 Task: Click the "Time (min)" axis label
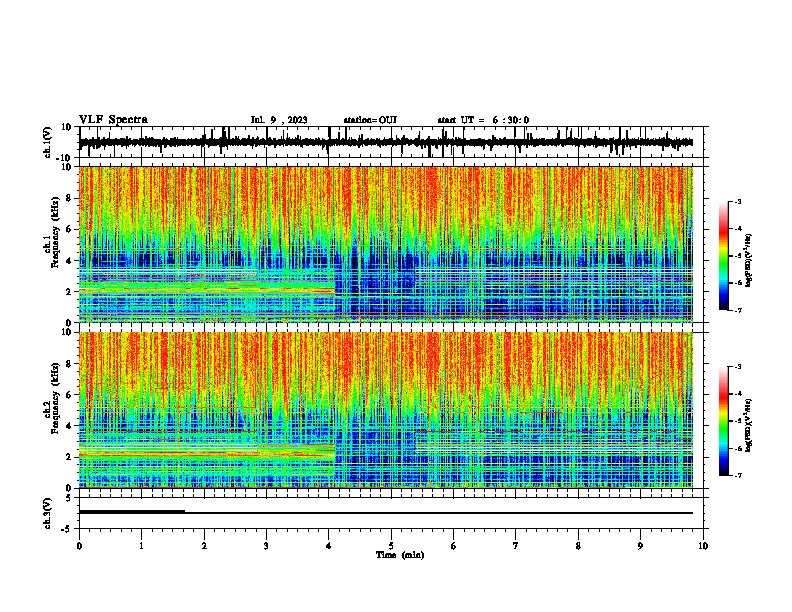(400, 555)
